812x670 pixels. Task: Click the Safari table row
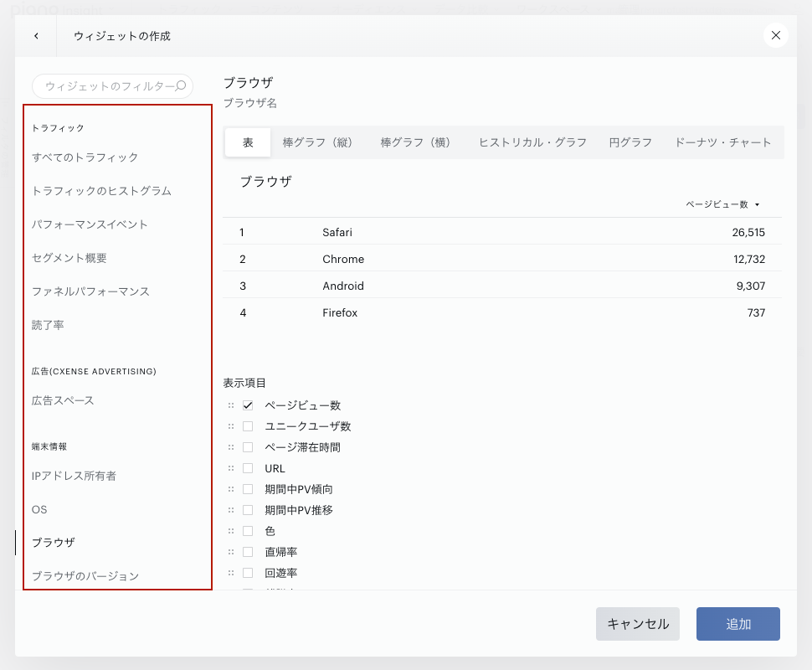(x=501, y=232)
